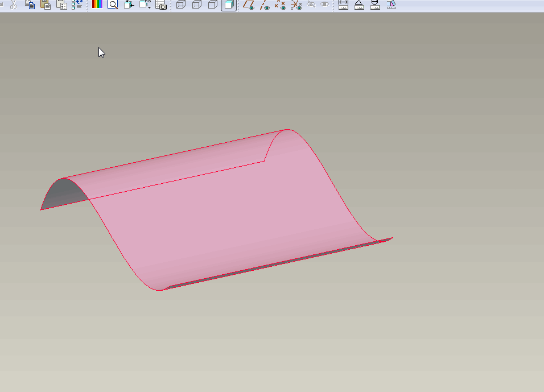
Task: Click the Paste clipboard icon
Action: pos(46,5)
